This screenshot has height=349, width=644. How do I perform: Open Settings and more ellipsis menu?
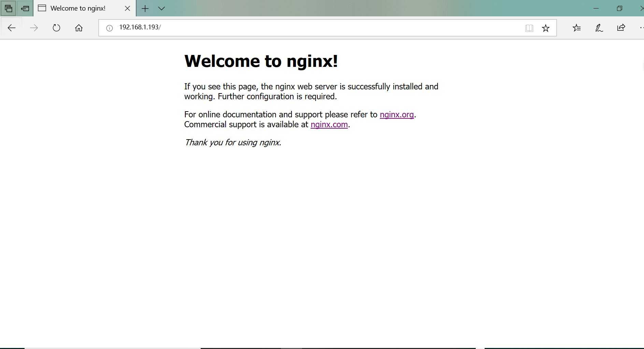(x=641, y=28)
